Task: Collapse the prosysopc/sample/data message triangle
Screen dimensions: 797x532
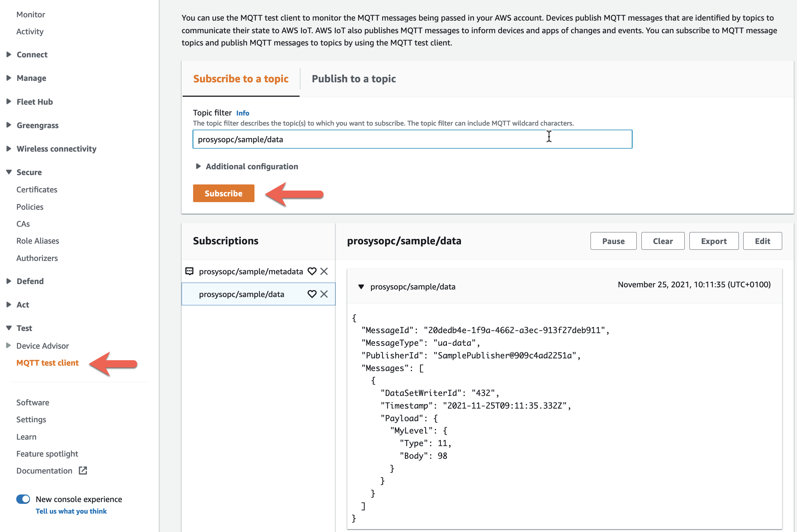Action: pyautogui.click(x=361, y=287)
